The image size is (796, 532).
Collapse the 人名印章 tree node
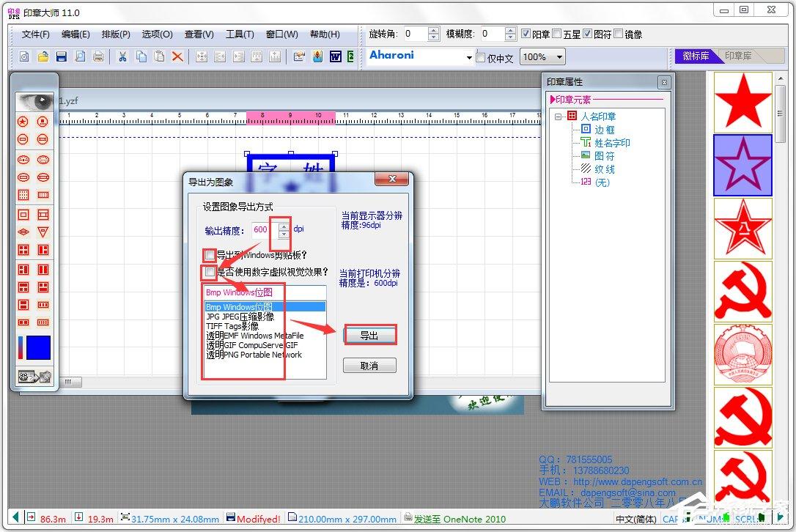coord(558,117)
